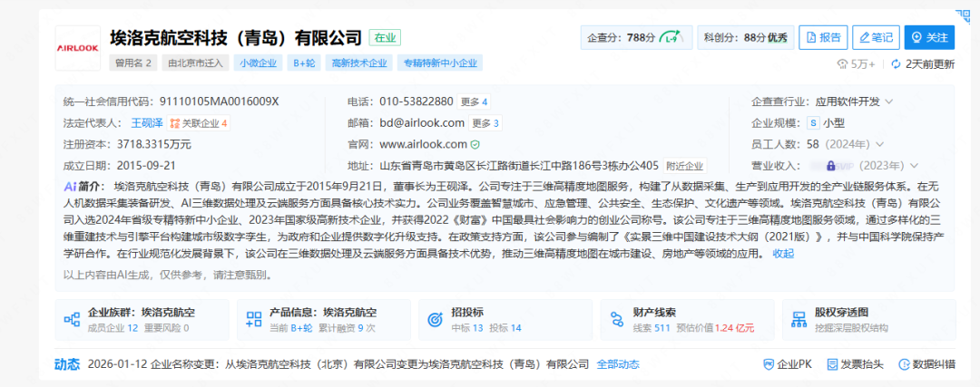This screenshot has height=387, width=980.
Task: Click the 附近企业 nearby companies button
Action: [685, 166]
